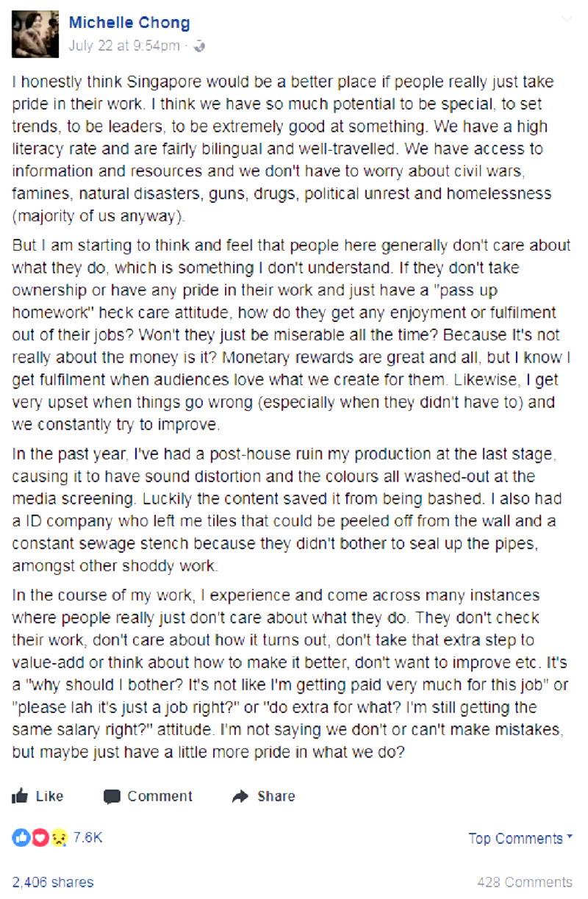Image resolution: width=588 pixels, height=899 pixels.
Task: Open the 428 Comments link
Action: 524,881
